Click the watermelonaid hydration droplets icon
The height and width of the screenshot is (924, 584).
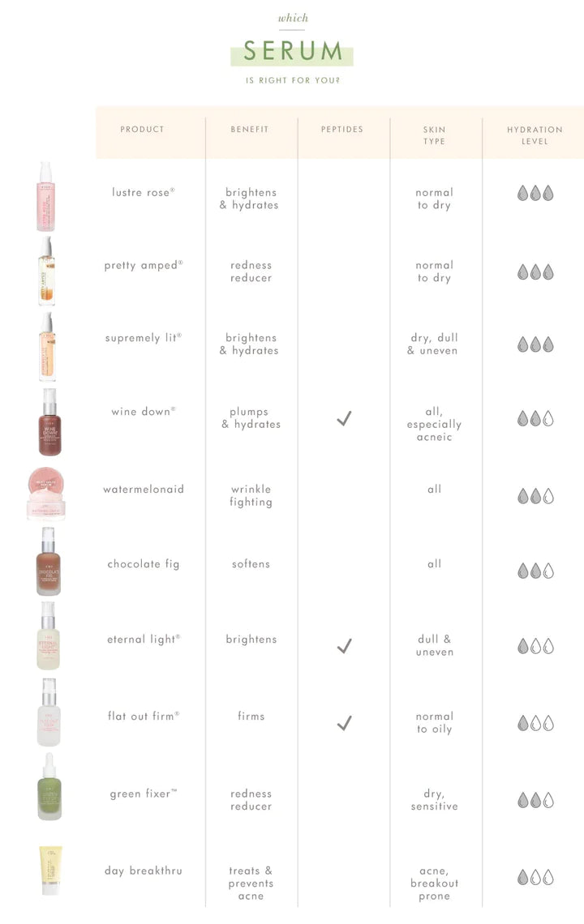(535, 496)
